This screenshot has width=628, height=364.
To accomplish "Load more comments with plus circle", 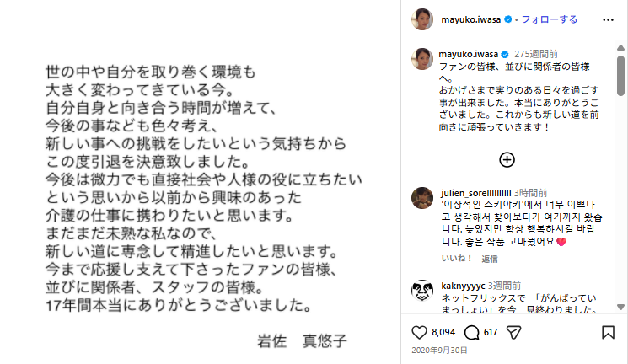I will 507,159.
